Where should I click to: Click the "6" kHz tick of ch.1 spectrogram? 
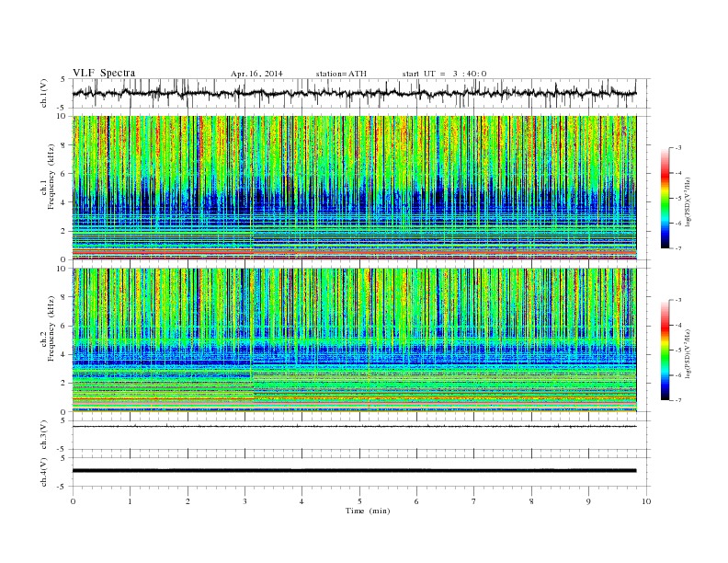pos(63,174)
